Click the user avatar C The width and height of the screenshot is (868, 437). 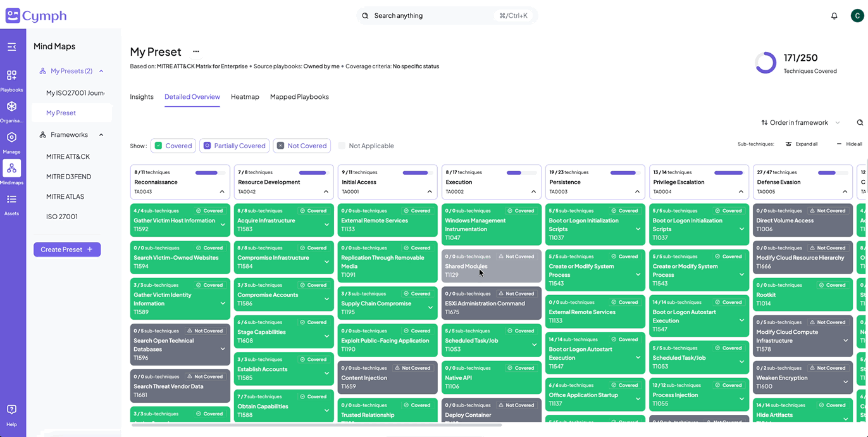point(857,16)
